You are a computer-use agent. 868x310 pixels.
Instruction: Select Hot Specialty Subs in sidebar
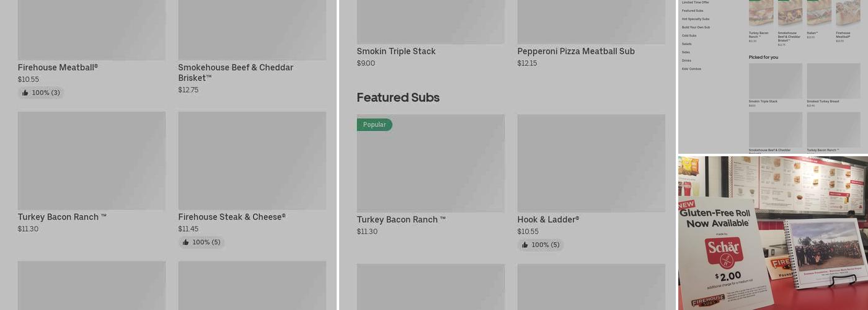click(x=696, y=19)
